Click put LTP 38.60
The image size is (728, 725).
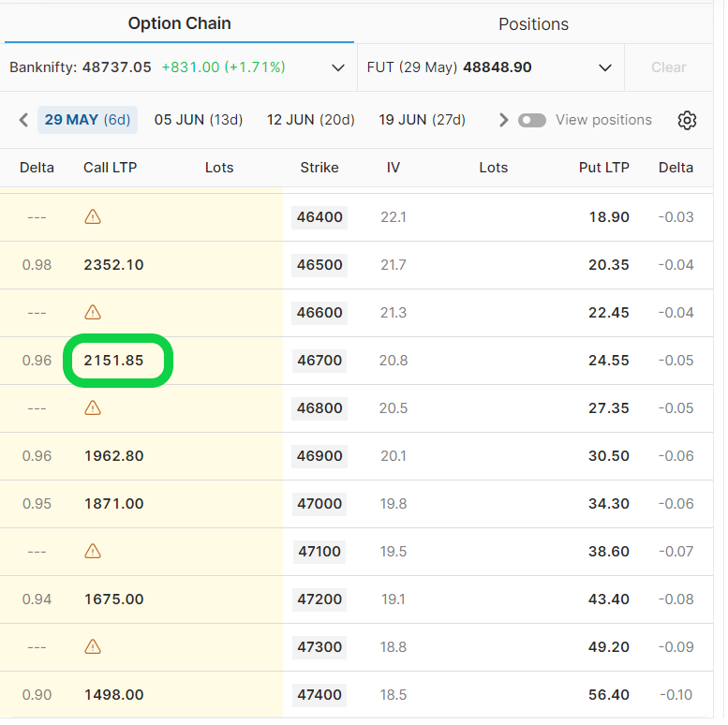(609, 552)
